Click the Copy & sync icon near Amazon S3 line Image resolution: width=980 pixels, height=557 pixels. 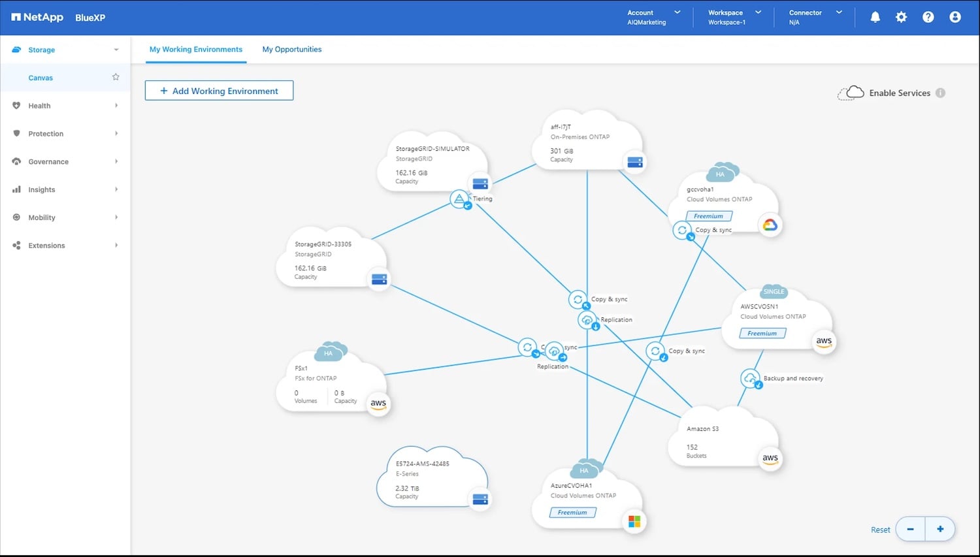(656, 351)
